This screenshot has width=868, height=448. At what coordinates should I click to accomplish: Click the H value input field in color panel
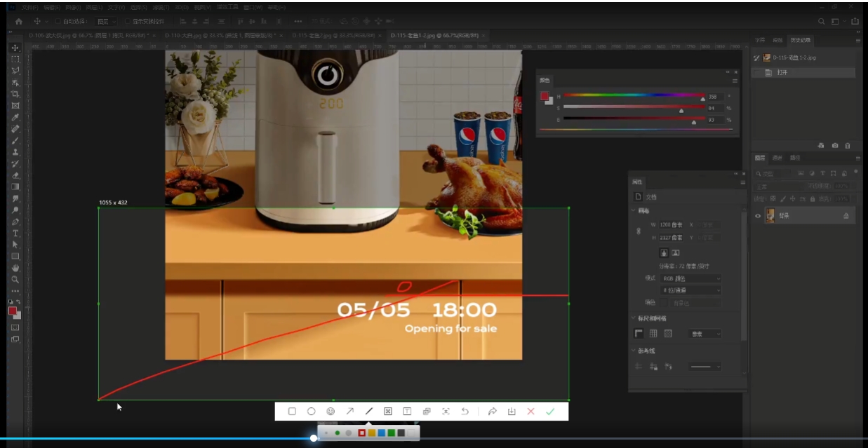[714, 97]
